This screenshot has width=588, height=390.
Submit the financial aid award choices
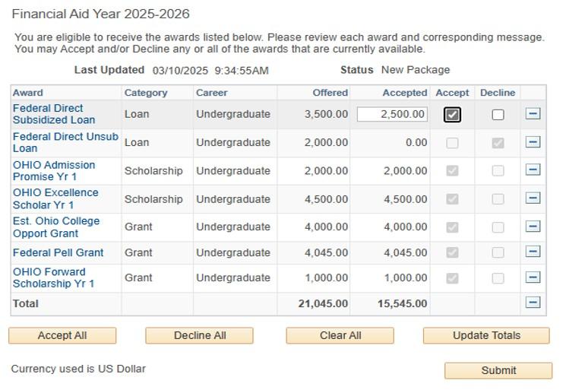click(x=498, y=370)
